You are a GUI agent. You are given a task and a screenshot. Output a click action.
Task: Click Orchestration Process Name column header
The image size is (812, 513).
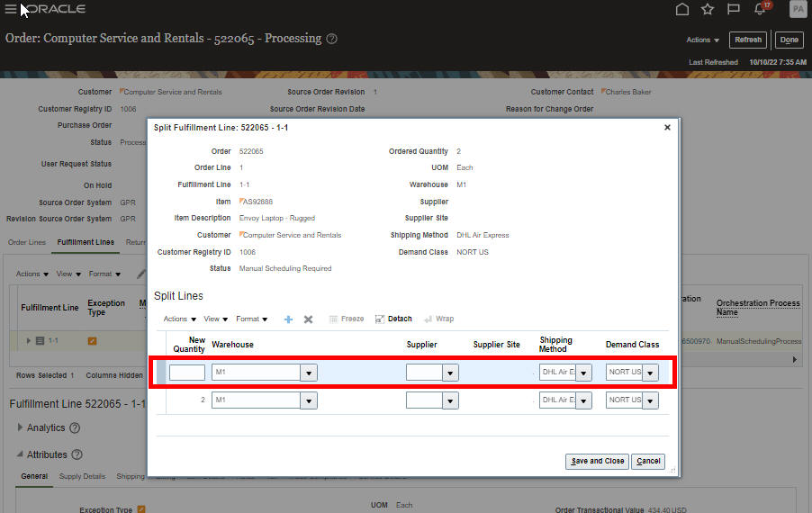point(758,308)
